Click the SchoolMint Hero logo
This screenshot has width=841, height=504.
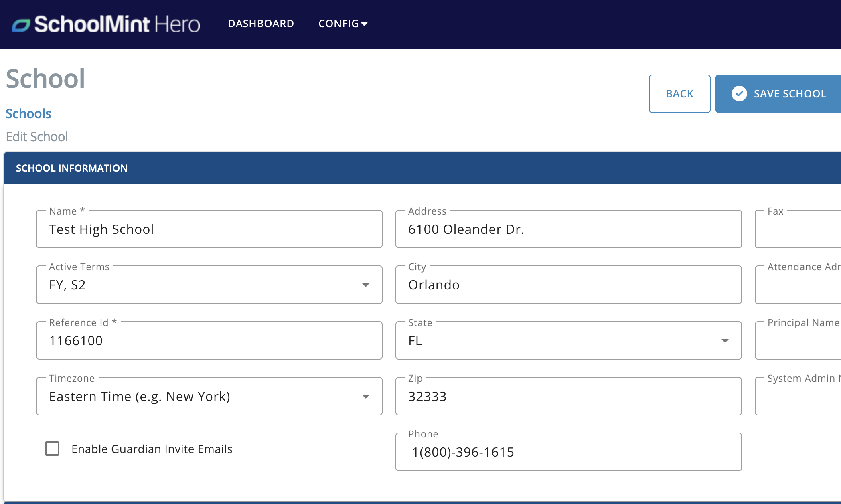pos(106,24)
